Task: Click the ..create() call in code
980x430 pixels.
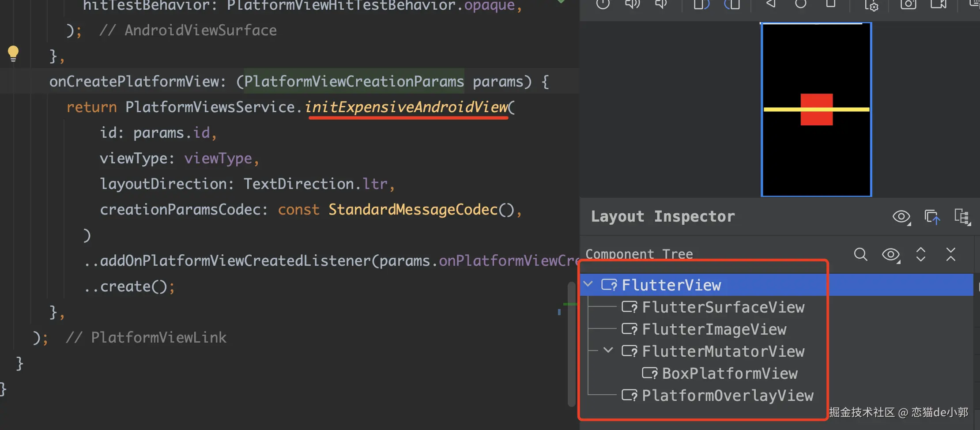Action: [129, 286]
